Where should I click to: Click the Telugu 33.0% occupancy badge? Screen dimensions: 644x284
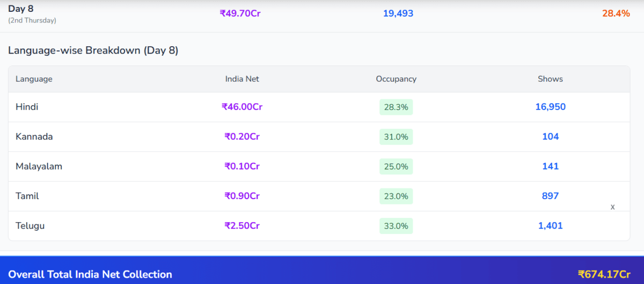396,226
